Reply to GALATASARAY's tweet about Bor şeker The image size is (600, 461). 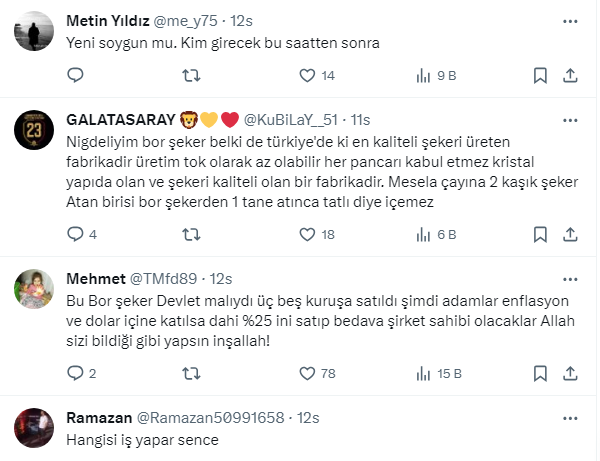coord(75,235)
